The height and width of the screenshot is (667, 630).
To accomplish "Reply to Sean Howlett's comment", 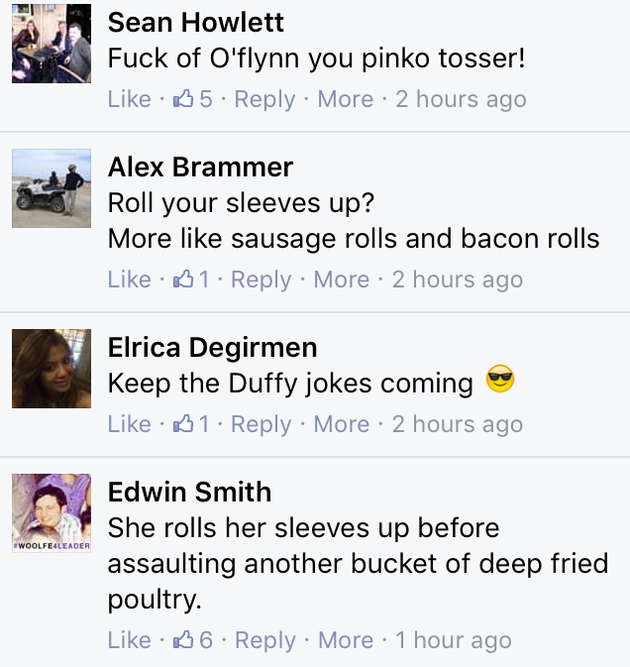I will click(265, 100).
